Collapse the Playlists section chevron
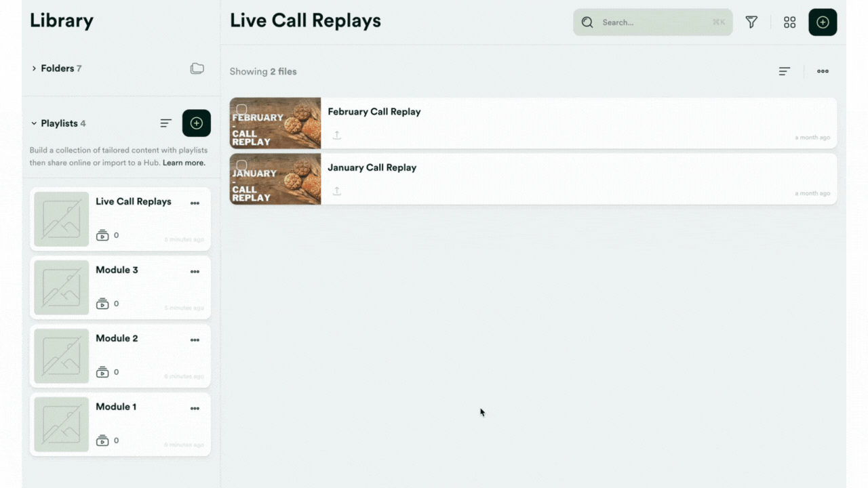This screenshot has width=868, height=488. point(34,123)
